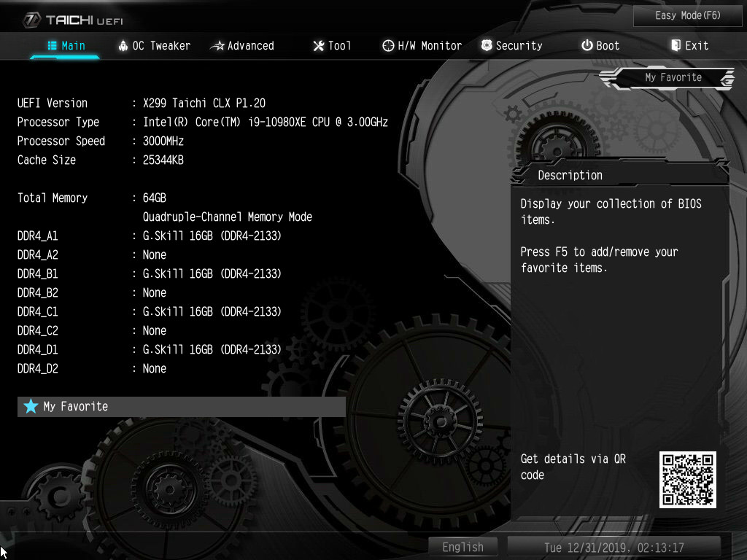Click the Main tab list icon
The height and width of the screenshot is (560, 747).
tap(53, 46)
